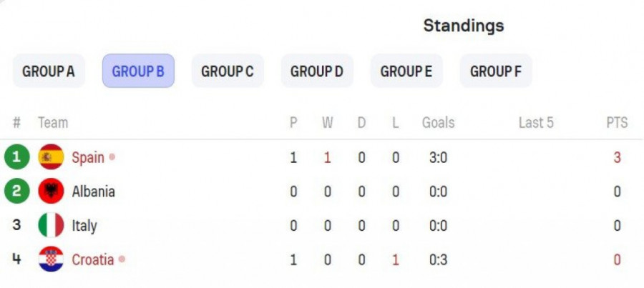Click green rank 1 badge

coord(16,157)
